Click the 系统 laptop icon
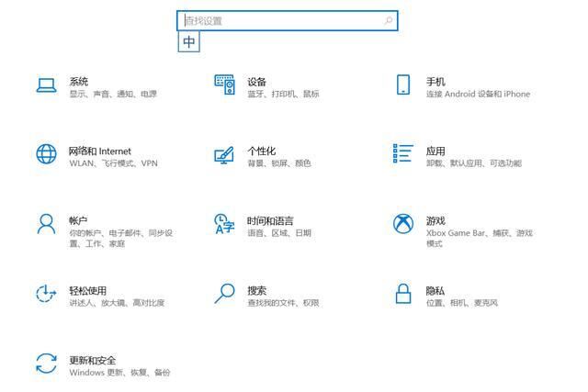This screenshot has height=392, width=588. (x=46, y=85)
